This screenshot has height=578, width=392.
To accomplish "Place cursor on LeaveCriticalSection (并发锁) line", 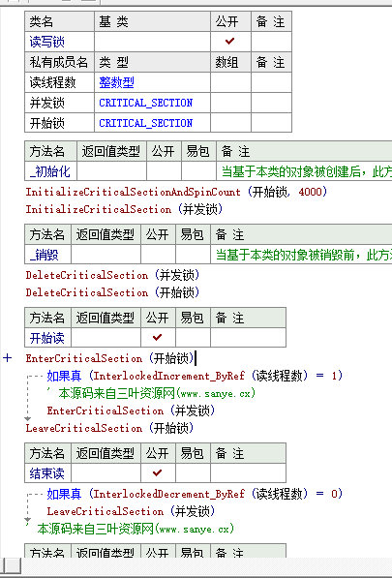I will [131, 511].
